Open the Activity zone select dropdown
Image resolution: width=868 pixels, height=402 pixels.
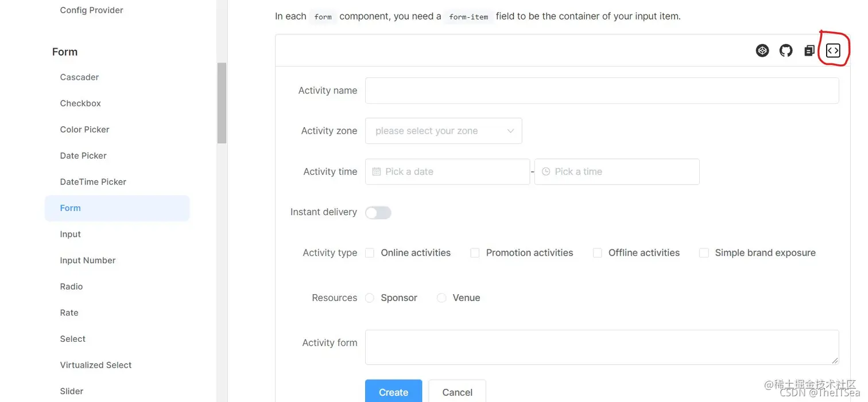(x=444, y=131)
